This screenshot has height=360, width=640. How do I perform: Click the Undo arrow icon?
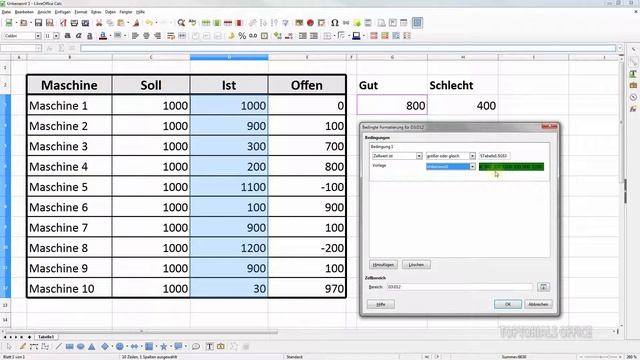(149, 23)
